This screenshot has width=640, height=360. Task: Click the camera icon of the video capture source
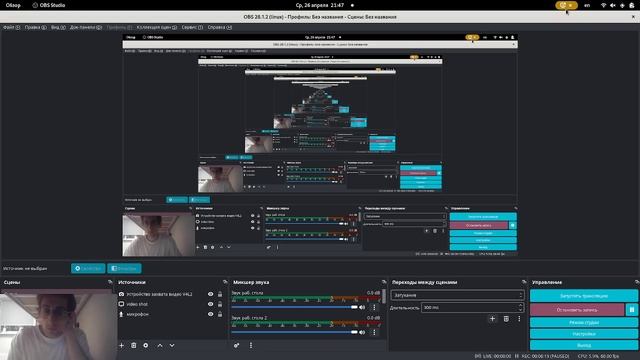click(121, 294)
